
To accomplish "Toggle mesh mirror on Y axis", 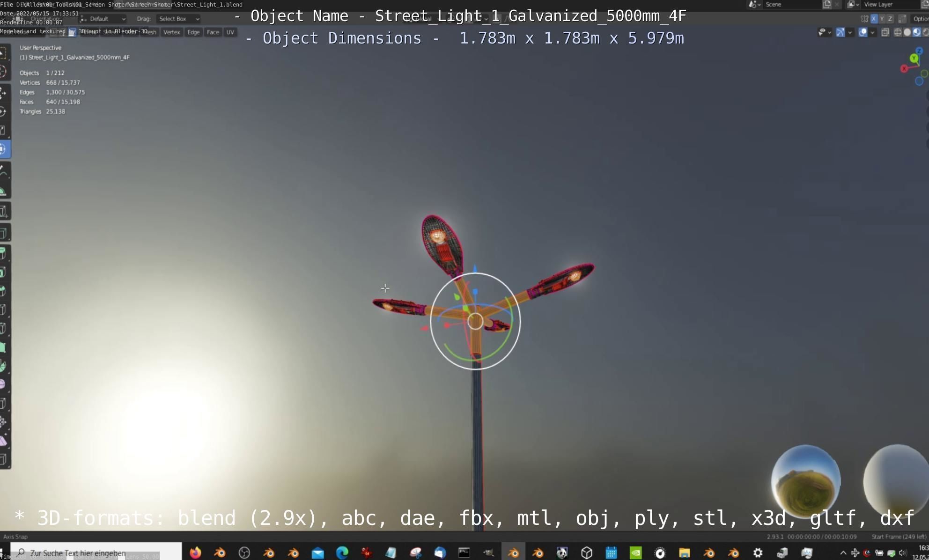I will pos(882,19).
